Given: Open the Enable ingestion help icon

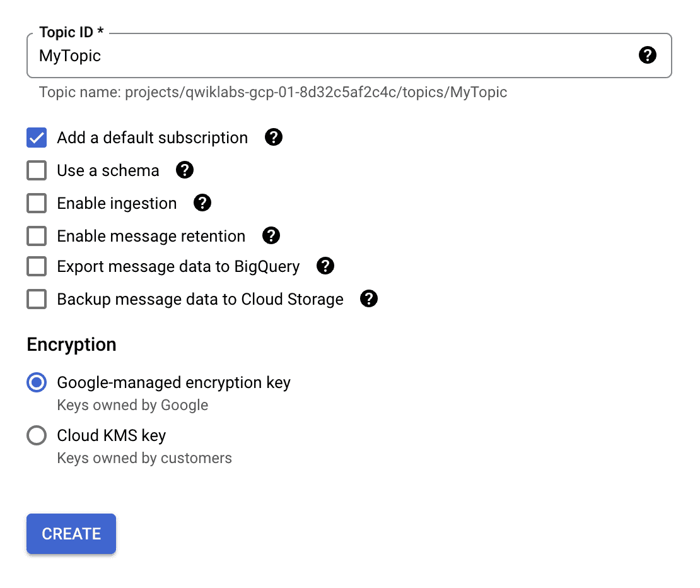Looking at the screenshot, I should [x=202, y=203].
